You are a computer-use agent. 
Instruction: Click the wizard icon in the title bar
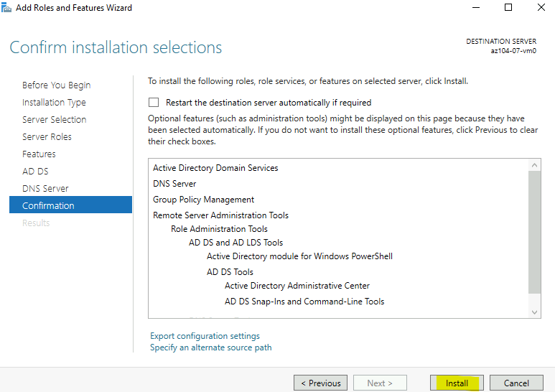6,7
